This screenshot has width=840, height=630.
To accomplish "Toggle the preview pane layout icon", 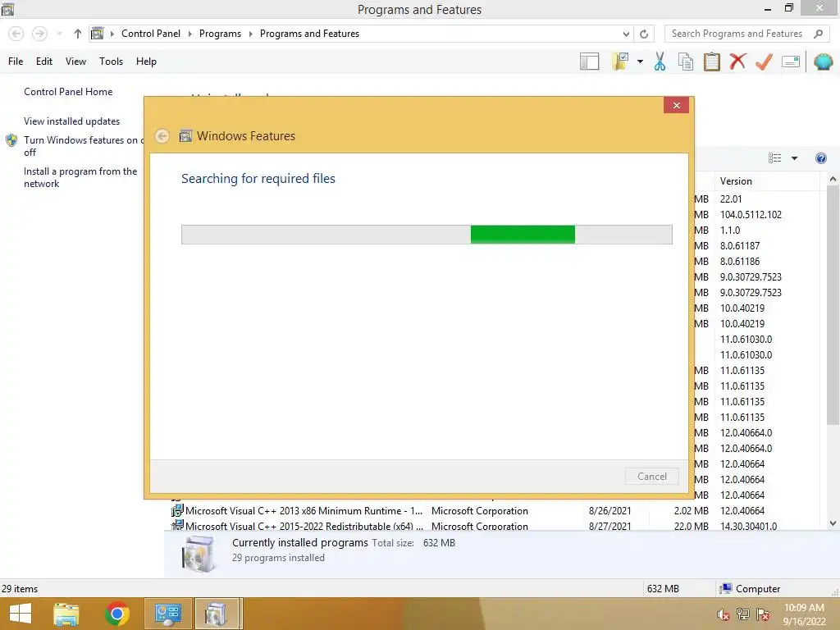I will click(x=589, y=62).
